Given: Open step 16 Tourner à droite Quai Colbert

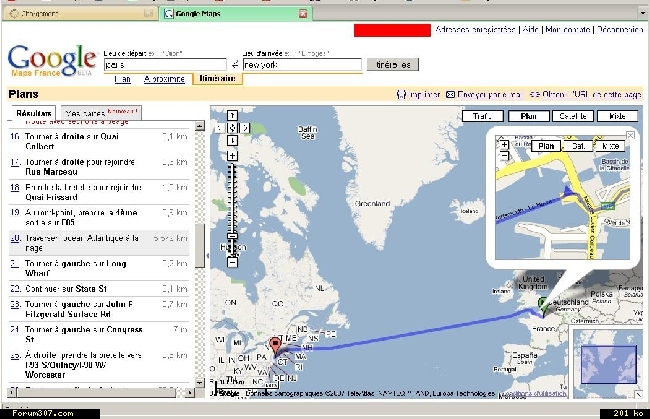Looking at the screenshot, I should coord(99,141).
